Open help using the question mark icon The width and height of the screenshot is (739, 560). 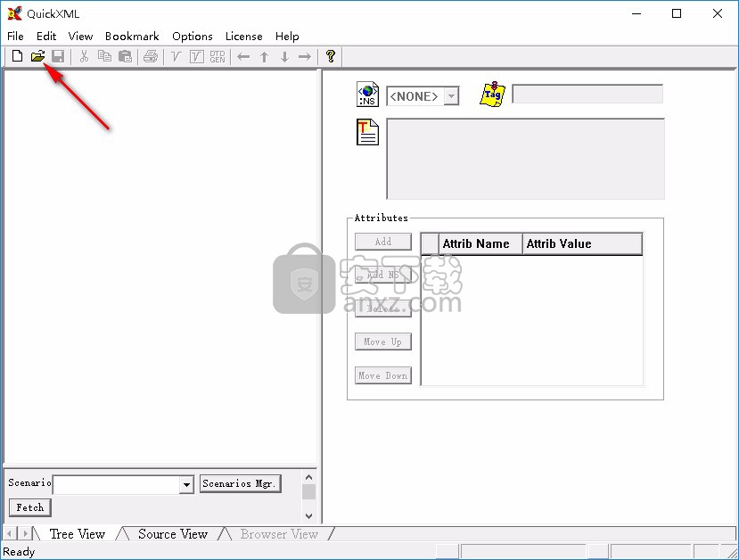331,56
